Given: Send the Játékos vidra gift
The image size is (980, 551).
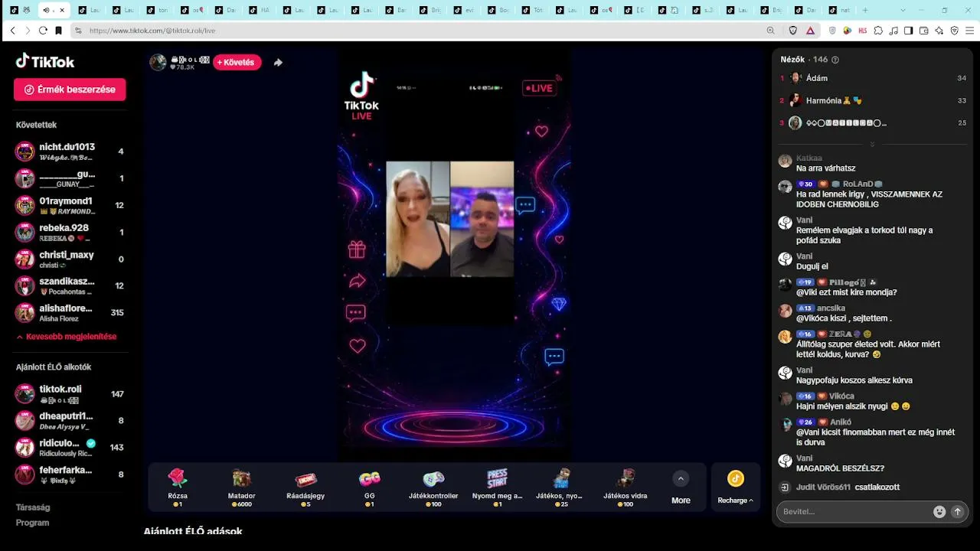Looking at the screenshot, I should pos(625,487).
